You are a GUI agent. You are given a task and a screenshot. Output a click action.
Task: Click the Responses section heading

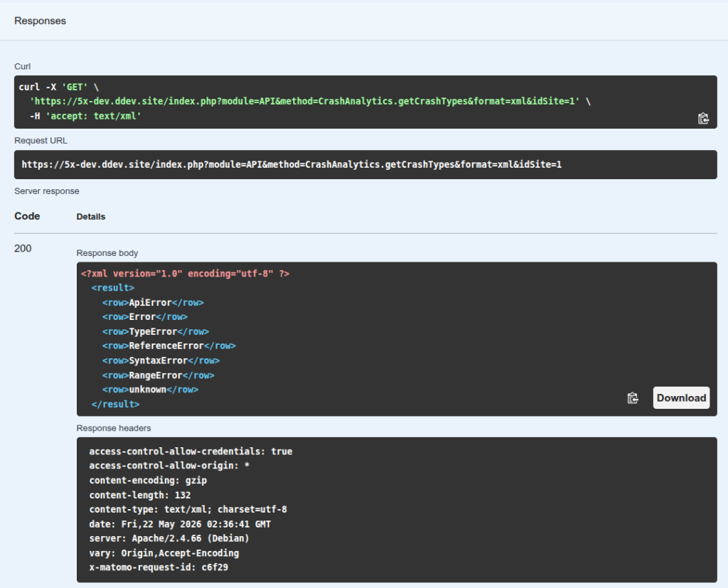point(40,21)
